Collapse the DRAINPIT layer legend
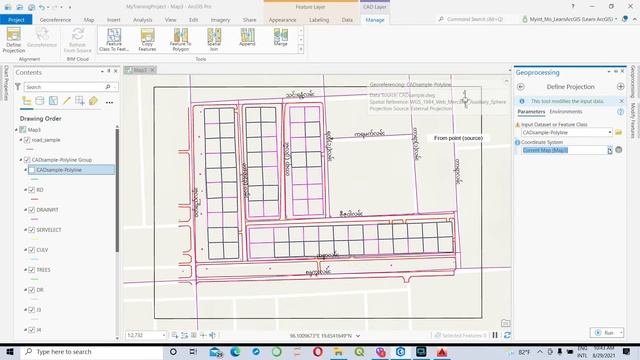640x360 pixels. [25, 210]
